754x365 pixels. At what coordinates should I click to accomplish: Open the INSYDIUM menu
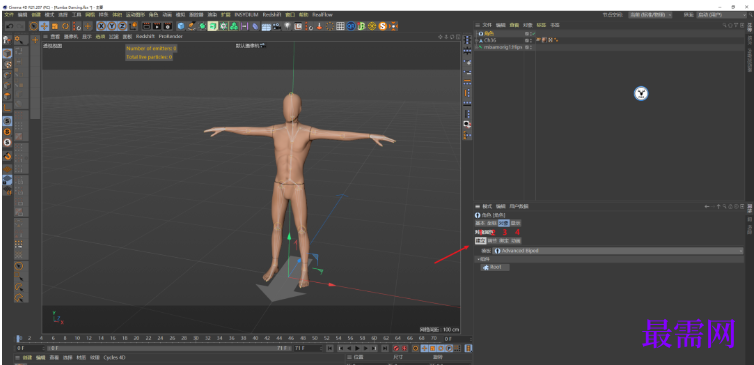pos(246,15)
